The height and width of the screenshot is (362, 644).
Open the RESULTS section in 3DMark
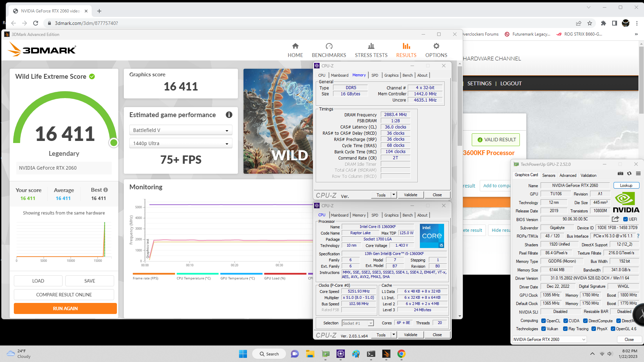[406, 50]
